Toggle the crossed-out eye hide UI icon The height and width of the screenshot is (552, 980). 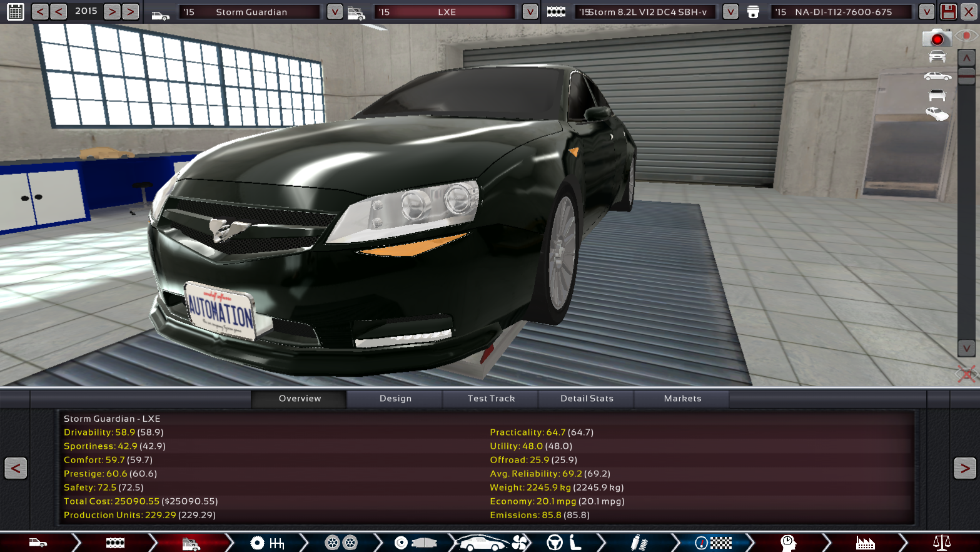(x=966, y=374)
